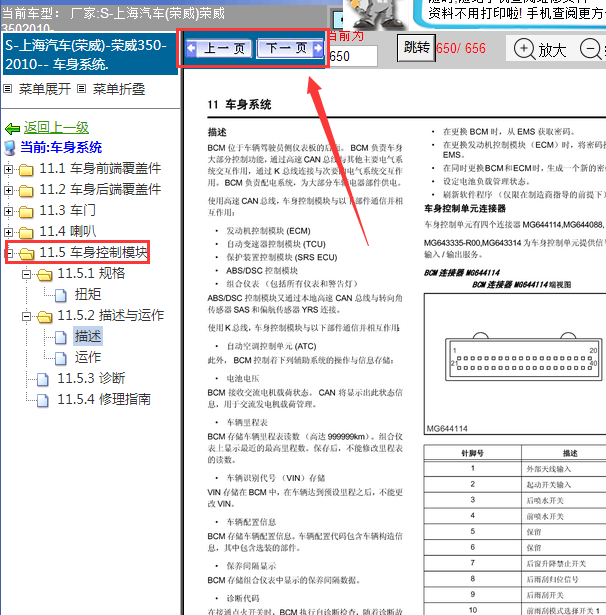Open 11.5.4 修理指南 page
Image resolution: width=606 pixels, height=615 pixels.
point(104,399)
